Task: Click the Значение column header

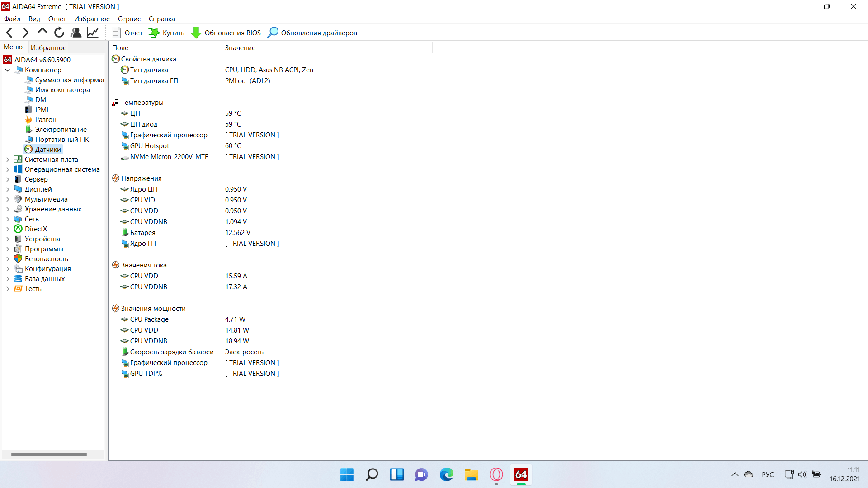Action: coord(327,47)
